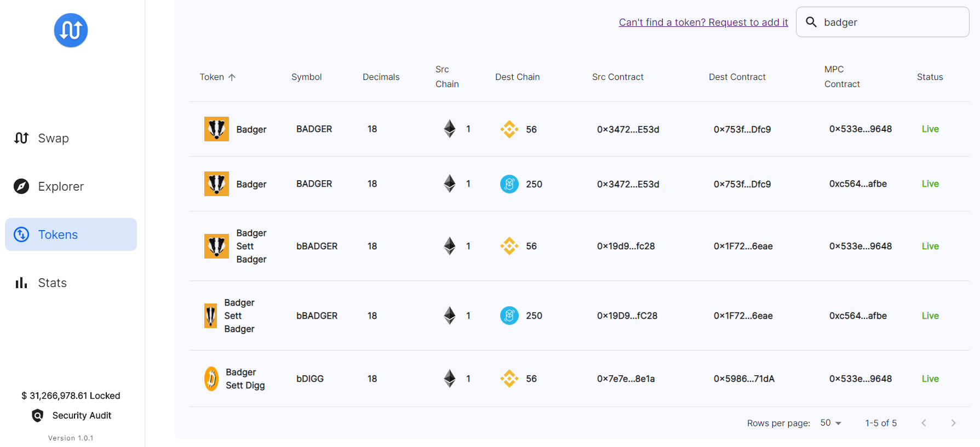Image resolution: width=980 pixels, height=447 pixels.
Task: Click the '1-5 of 5' pagination text
Action: point(881,423)
